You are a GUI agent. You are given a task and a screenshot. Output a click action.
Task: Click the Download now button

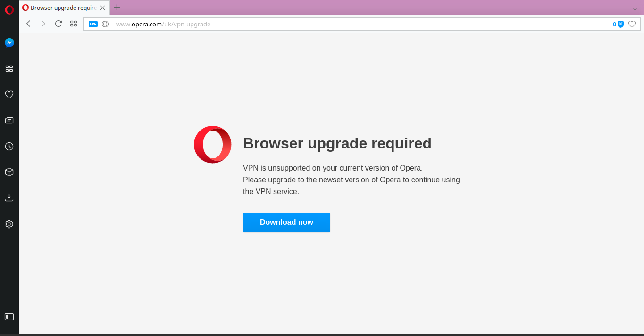tap(286, 222)
